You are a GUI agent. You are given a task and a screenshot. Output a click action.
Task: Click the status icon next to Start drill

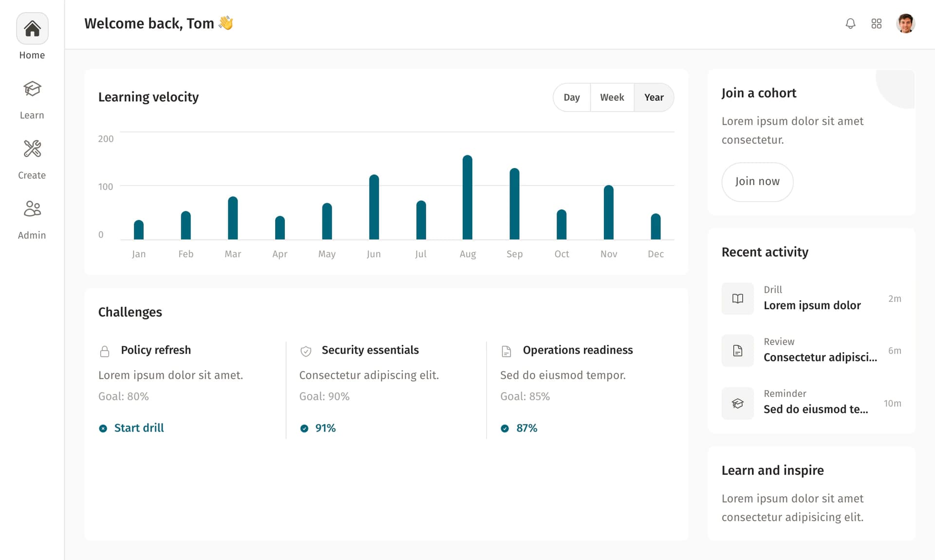(x=103, y=428)
